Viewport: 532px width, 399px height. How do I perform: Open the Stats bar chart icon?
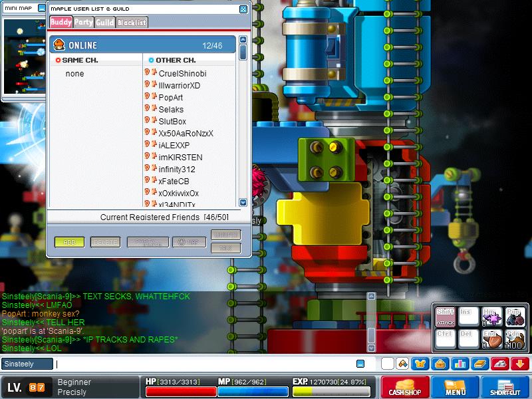click(460, 364)
